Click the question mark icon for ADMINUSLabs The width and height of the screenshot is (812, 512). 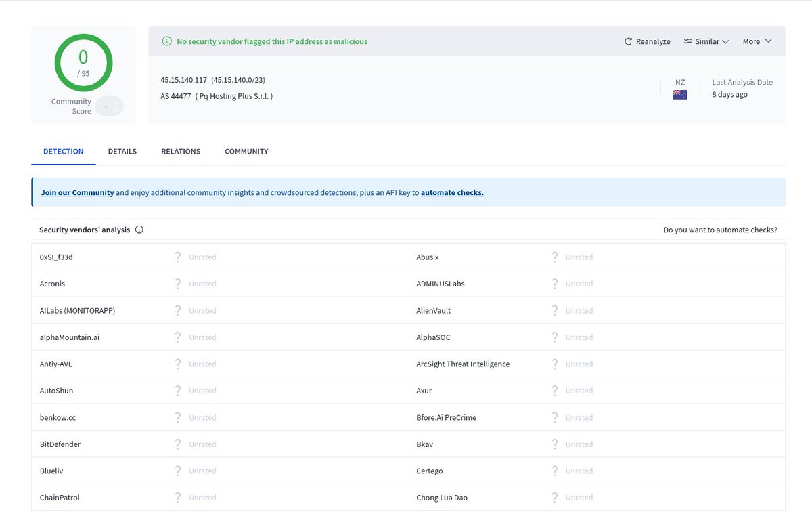pyautogui.click(x=555, y=284)
